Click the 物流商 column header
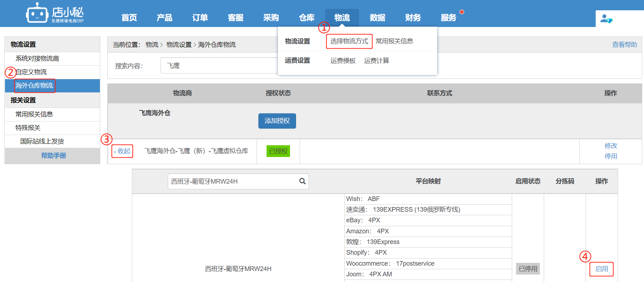This screenshot has height=282, width=644. [182, 93]
